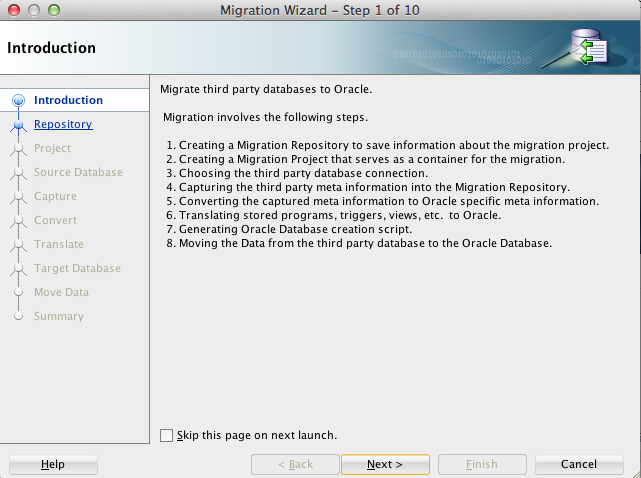Viewport: 641px width, 478px height.
Task: Select the Project step
Action: click(52, 148)
